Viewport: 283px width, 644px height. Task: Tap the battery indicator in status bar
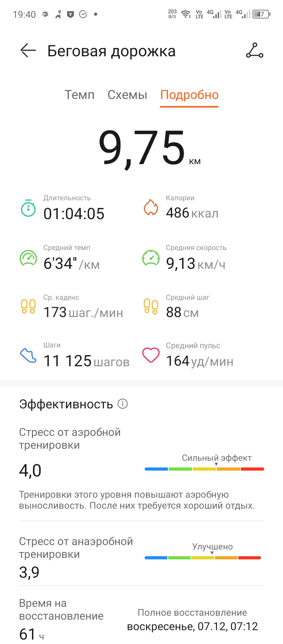point(261,14)
